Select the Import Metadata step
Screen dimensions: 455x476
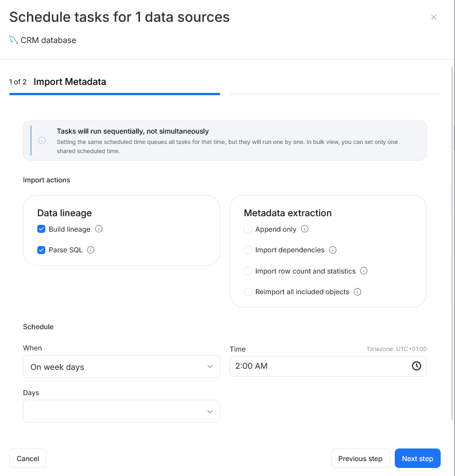pos(69,82)
